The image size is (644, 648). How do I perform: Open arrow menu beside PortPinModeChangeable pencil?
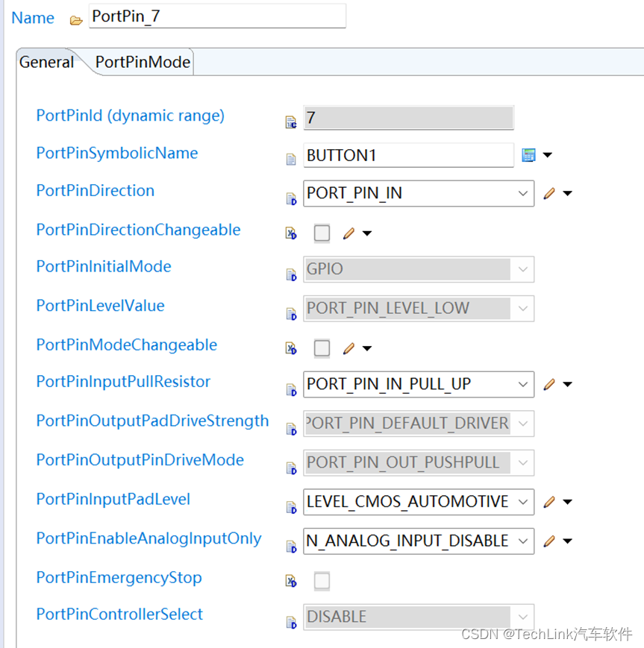(x=367, y=348)
